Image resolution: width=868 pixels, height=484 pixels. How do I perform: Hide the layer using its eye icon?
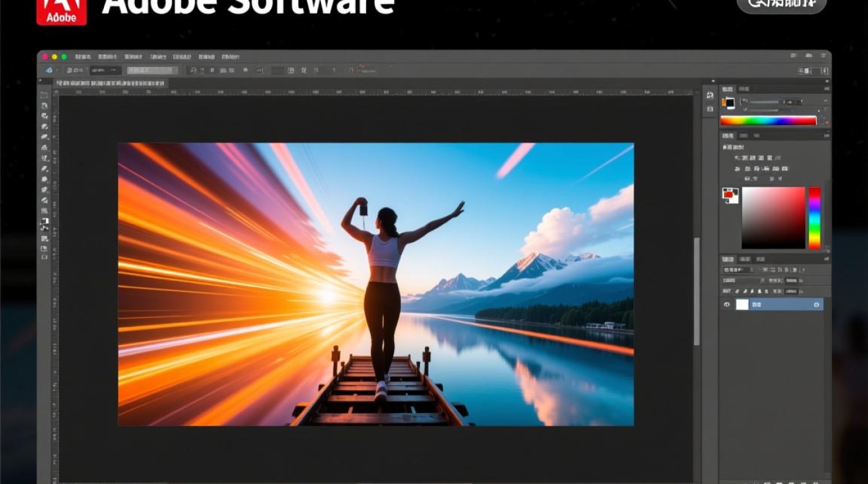click(727, 305)
